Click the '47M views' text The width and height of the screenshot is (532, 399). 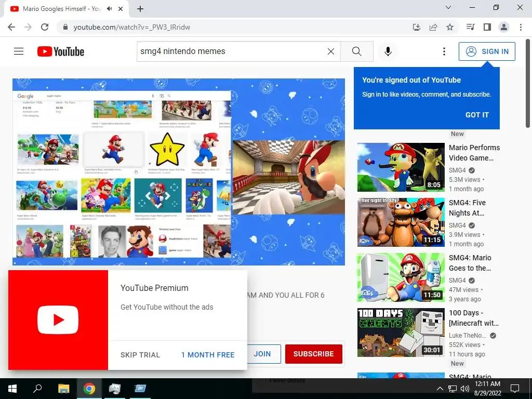pos(463,290)
